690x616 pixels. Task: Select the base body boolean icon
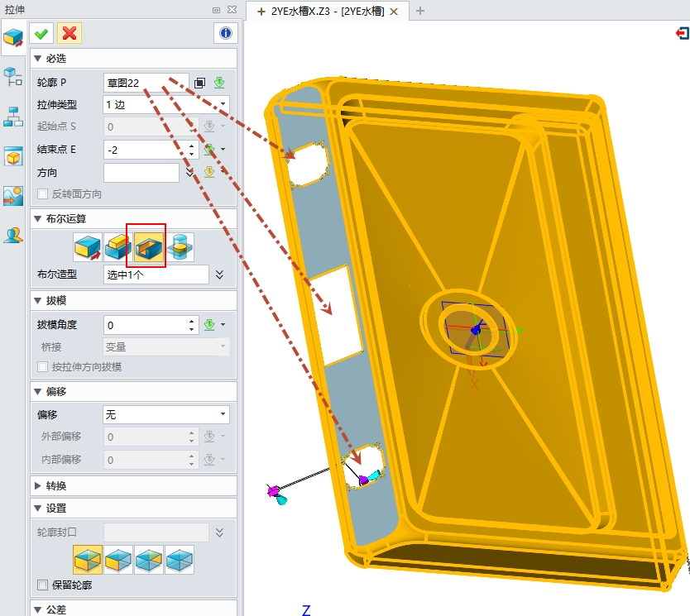click(x=87, y=246)
